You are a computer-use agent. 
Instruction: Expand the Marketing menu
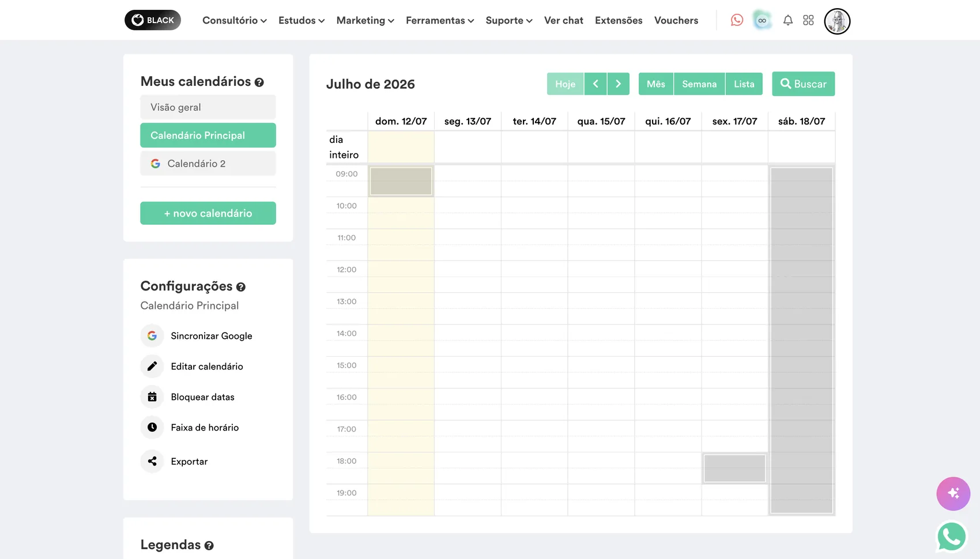click(365, 20)
